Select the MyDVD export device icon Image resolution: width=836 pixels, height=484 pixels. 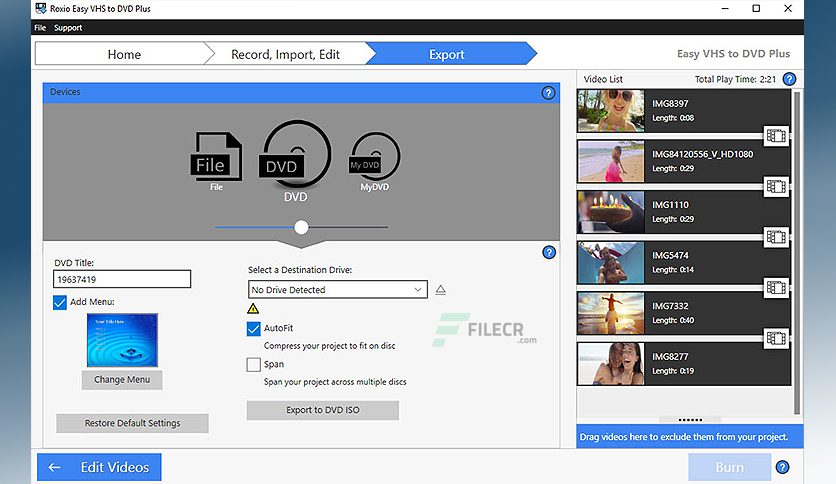click(x=375, y=157)
